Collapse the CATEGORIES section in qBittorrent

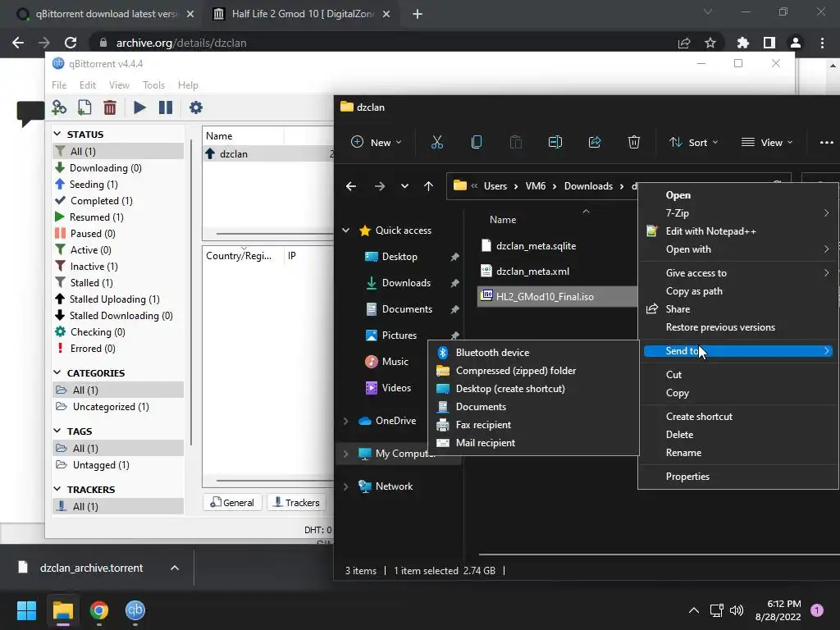(x=57, y=372)
